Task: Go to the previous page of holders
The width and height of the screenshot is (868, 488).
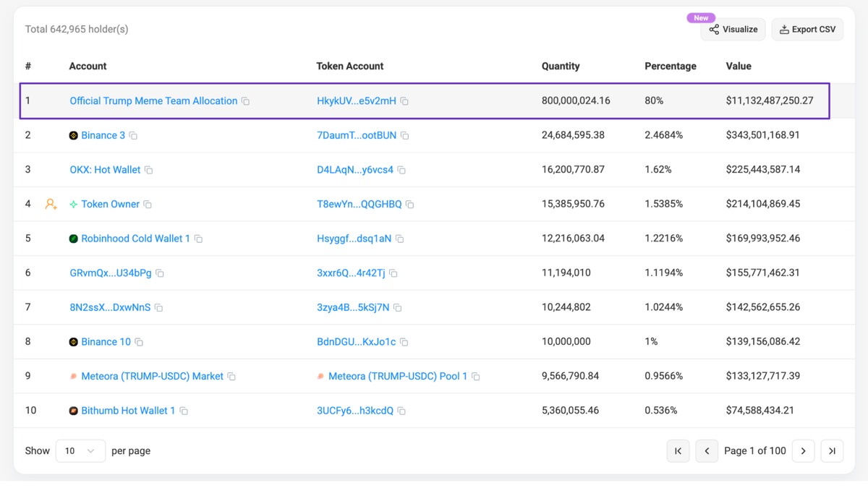Action: (x=707, y=451)
